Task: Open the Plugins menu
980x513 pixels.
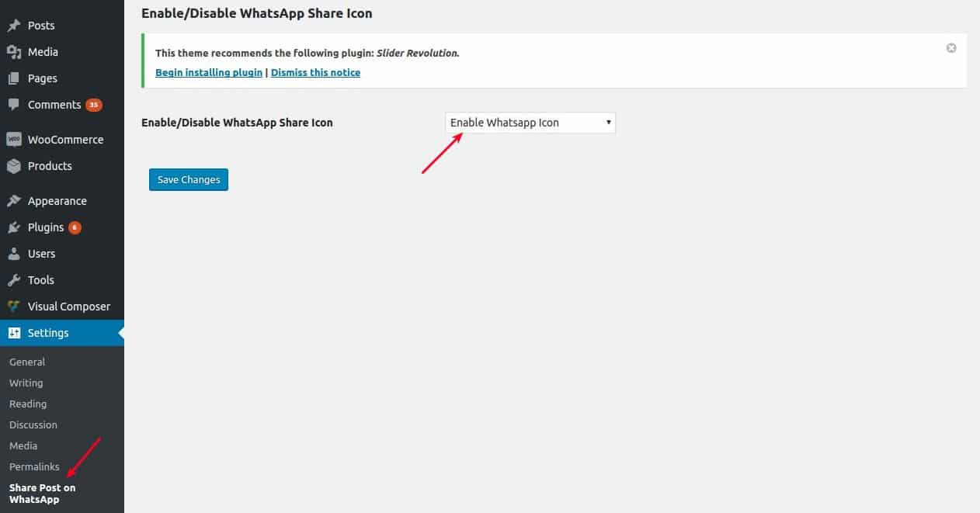Action: point(62,227)
